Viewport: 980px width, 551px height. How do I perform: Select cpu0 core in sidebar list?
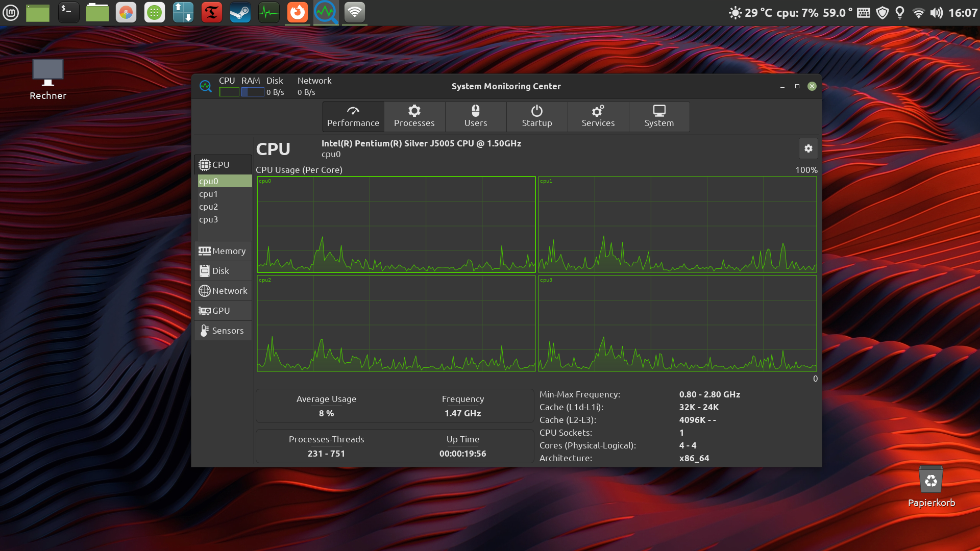pyautogui.click(x=225, y=181)
